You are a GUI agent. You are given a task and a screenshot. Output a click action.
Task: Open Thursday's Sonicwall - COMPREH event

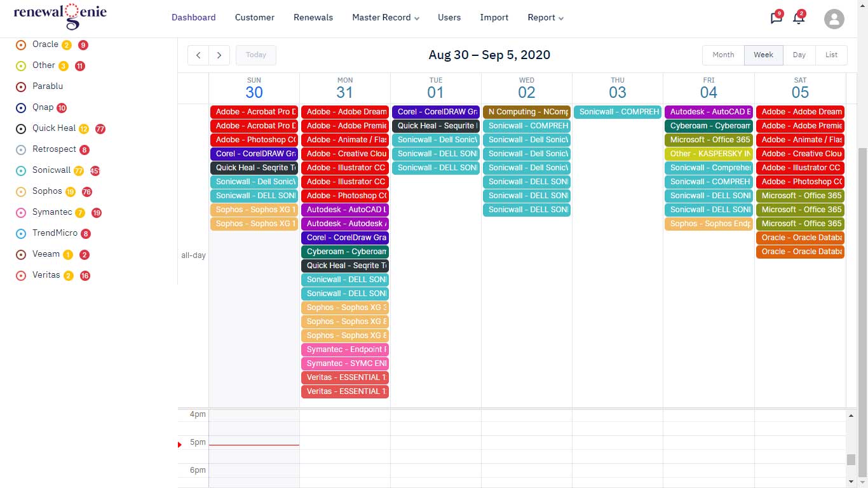(618, 112)
